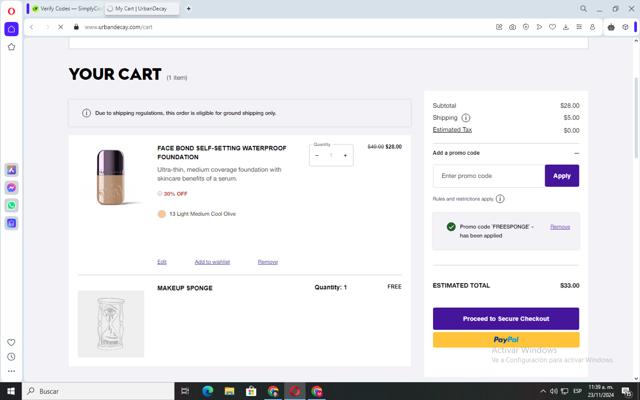
Task: Search tabs with magnifier icon
Action: coord(583,9)
